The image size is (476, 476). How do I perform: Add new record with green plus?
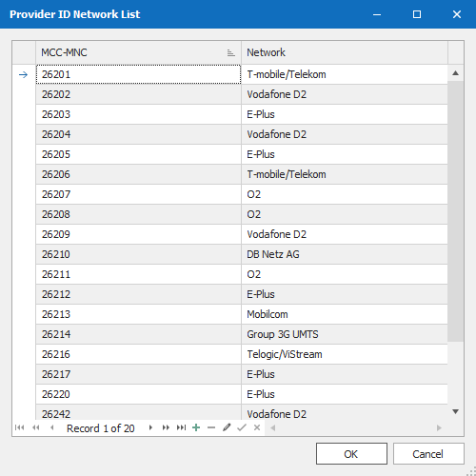[196, 427]
